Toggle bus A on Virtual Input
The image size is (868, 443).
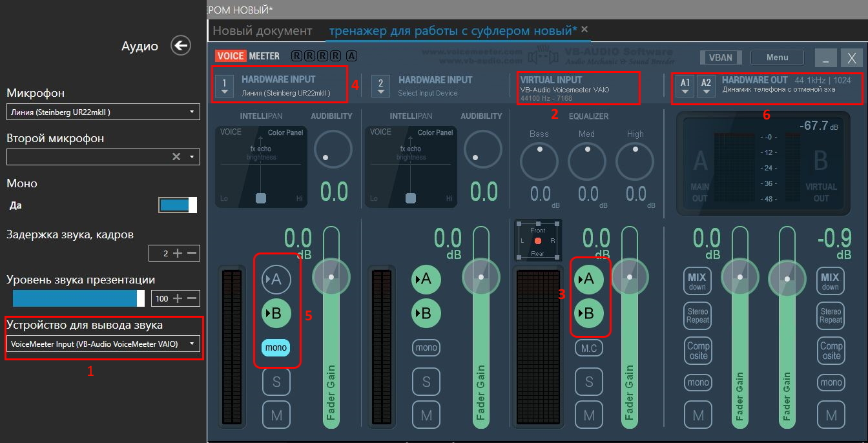click(x=589, y=279)
